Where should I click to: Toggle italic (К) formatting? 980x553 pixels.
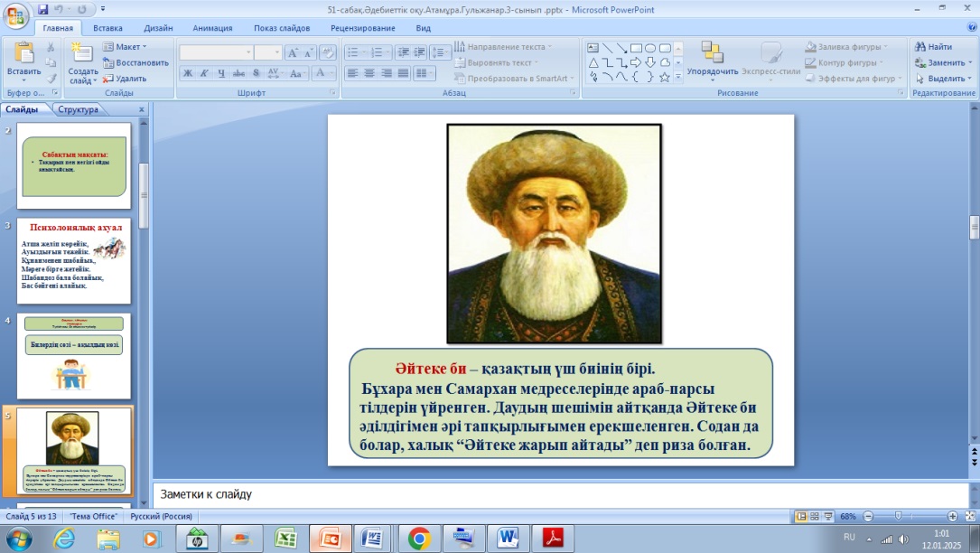pos(204,74)
